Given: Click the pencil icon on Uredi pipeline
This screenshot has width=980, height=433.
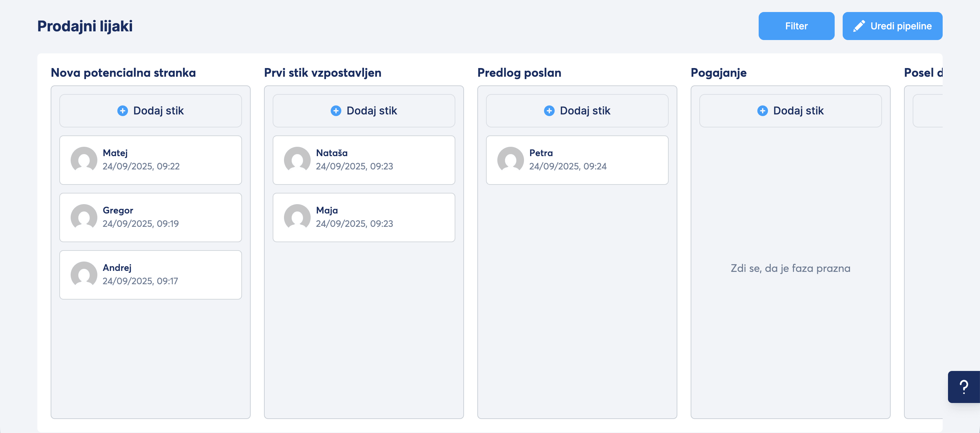Looking at the screenshot, I should pyautogui.click(x=859, y=26).
